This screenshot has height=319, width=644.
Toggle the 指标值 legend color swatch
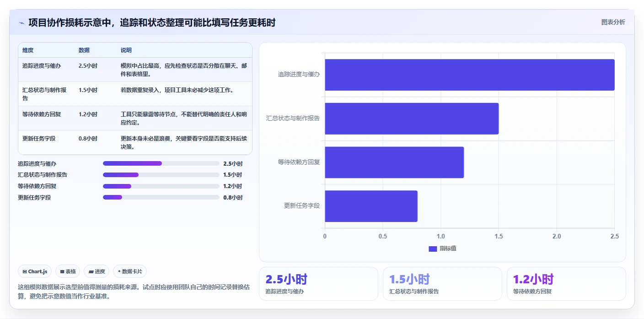pos(433,249)
